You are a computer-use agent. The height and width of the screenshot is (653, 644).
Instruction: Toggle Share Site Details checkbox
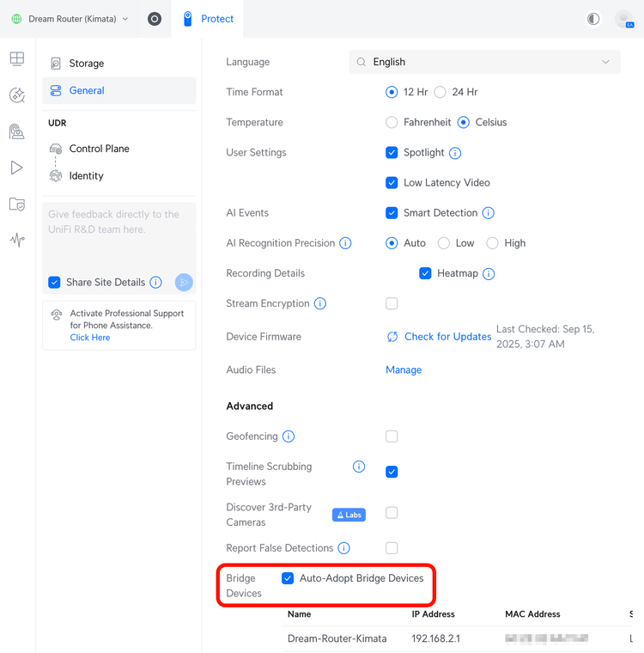pos(54,283)
